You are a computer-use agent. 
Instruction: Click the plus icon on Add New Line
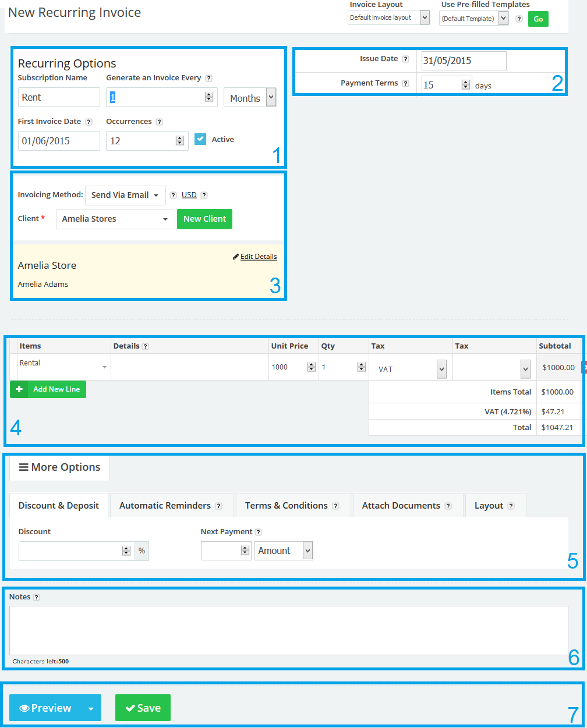click(19, 389)
